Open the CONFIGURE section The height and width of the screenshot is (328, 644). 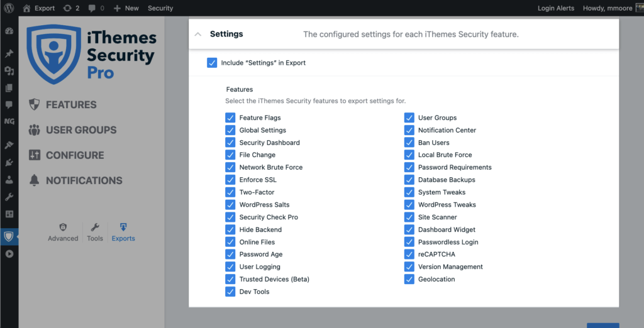66,155
